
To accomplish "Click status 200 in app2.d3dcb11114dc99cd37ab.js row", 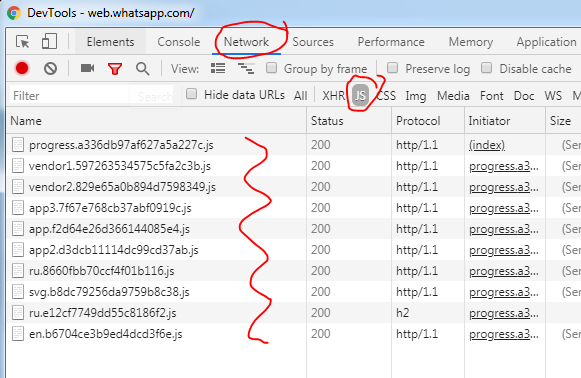I will click(x=321, y=250).
